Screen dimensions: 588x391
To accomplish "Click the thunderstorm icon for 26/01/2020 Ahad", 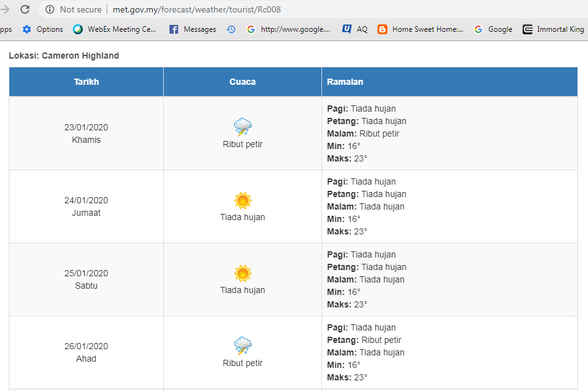I will [x=243, y=346].
